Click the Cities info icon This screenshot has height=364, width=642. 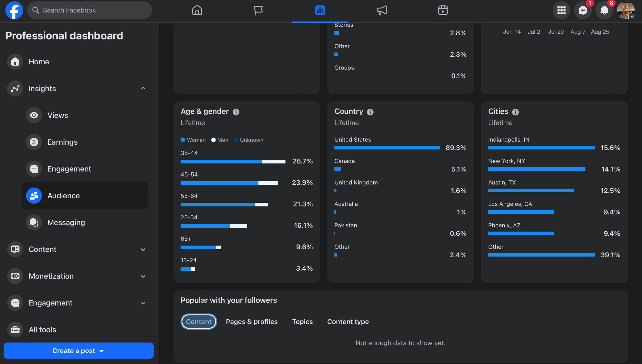tap(515, 112)
